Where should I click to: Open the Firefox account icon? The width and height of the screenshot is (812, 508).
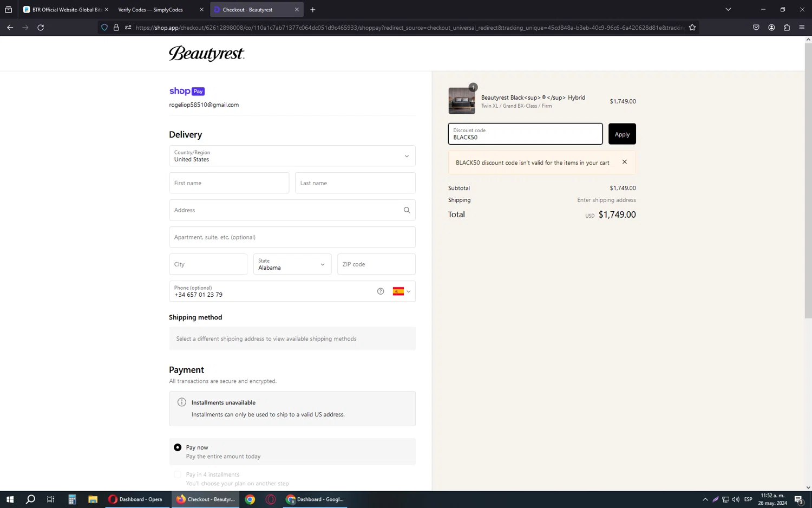pos(771,27)
